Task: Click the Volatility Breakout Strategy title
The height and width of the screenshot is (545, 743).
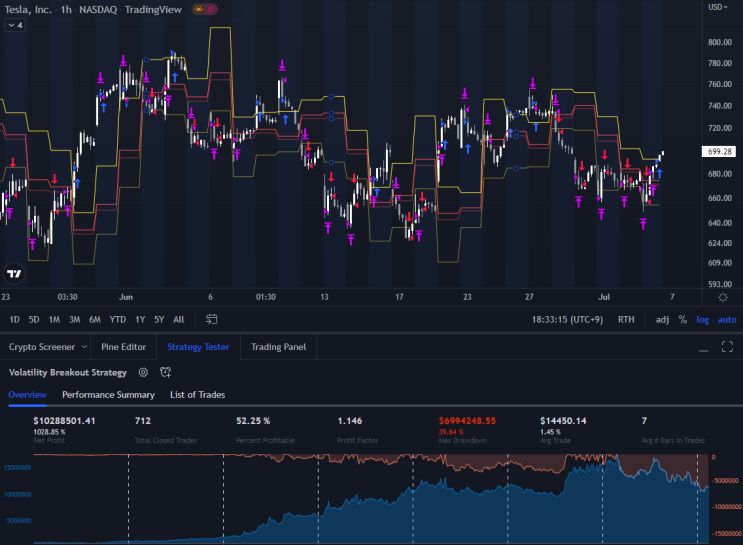Action: 68,372
